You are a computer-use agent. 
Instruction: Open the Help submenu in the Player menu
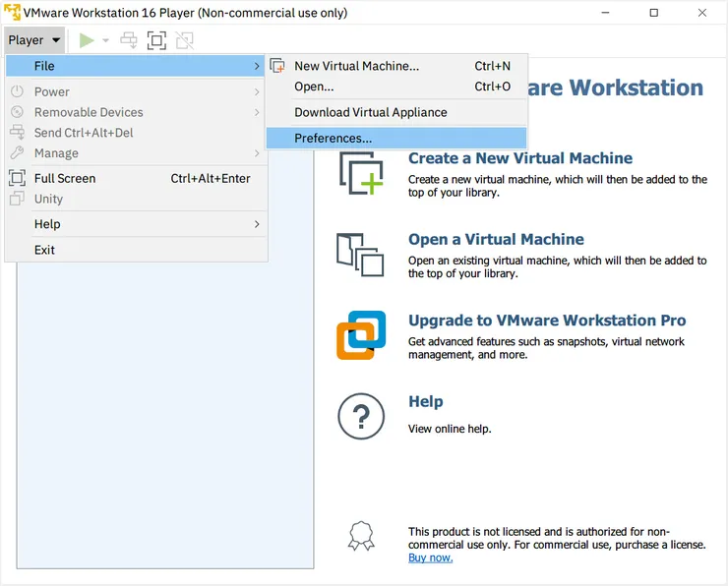(135, 224)
